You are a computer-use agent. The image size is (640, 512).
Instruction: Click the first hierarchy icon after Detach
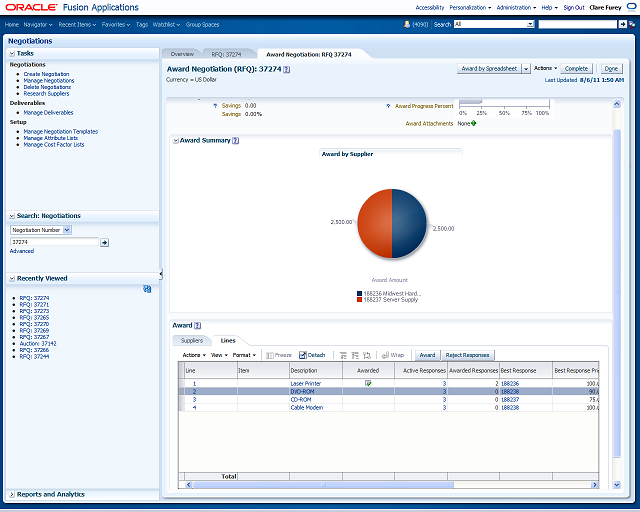click(x=343, y=355)
